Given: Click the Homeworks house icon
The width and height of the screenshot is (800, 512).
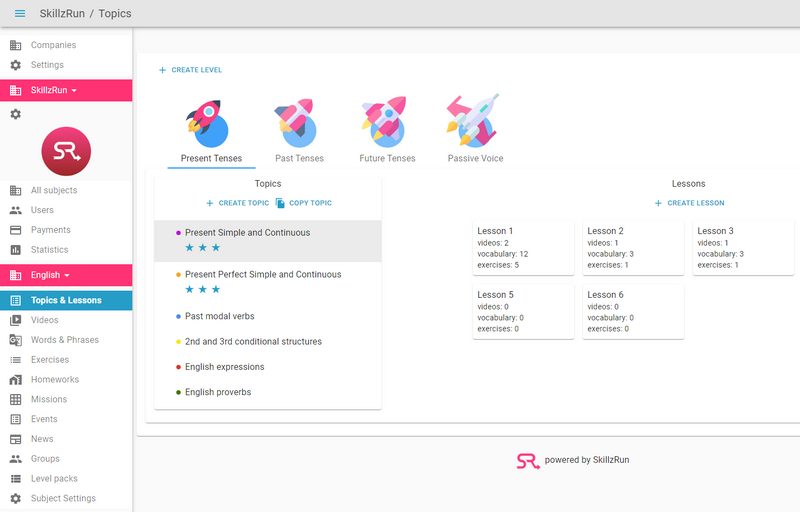Looking at the screenshot, I should (16, 379).
